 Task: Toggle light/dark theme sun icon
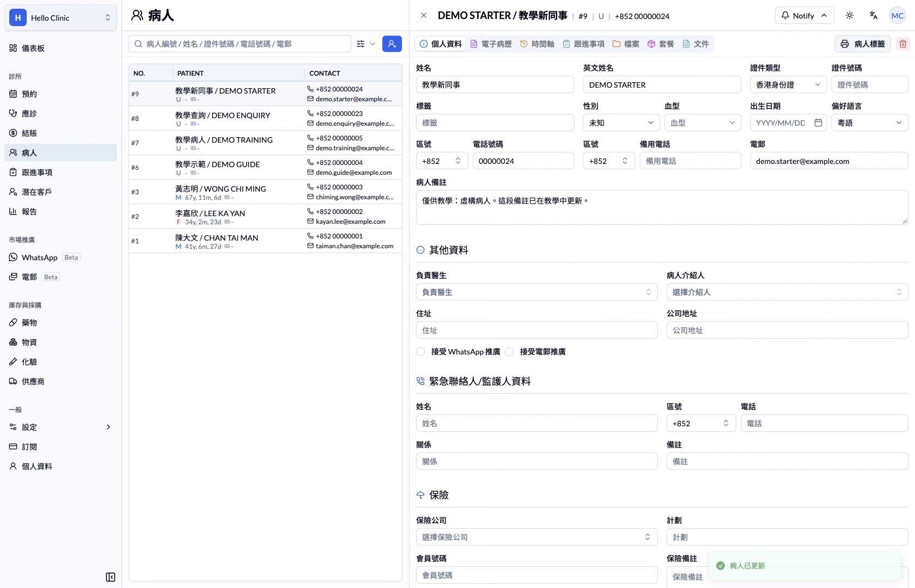(850, 16)
